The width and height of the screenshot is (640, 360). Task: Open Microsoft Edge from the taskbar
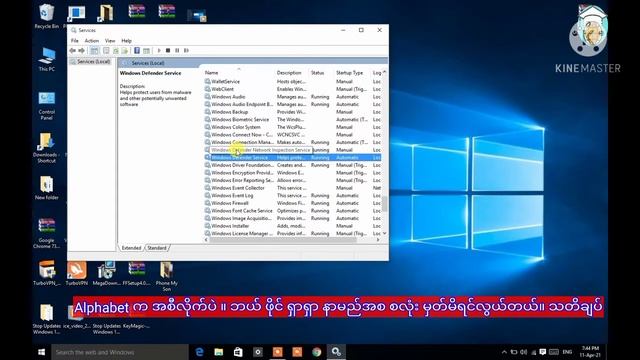tap(199, 352)
